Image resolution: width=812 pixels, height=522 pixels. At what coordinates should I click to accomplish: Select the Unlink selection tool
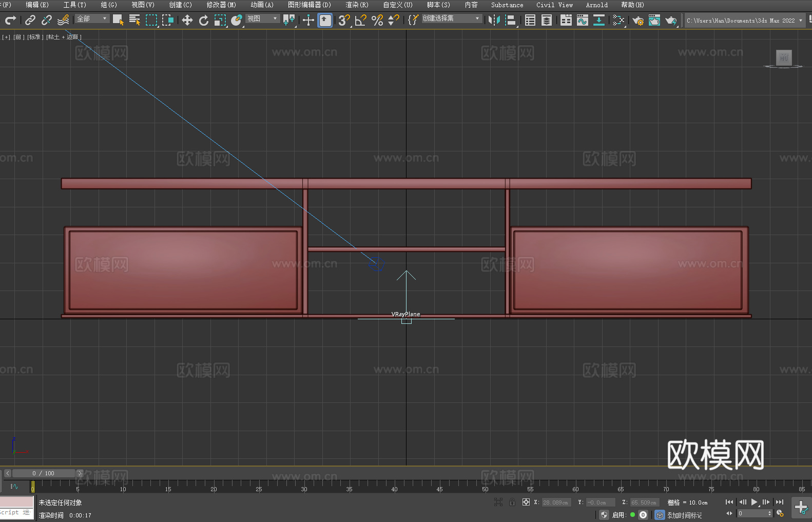47,20
